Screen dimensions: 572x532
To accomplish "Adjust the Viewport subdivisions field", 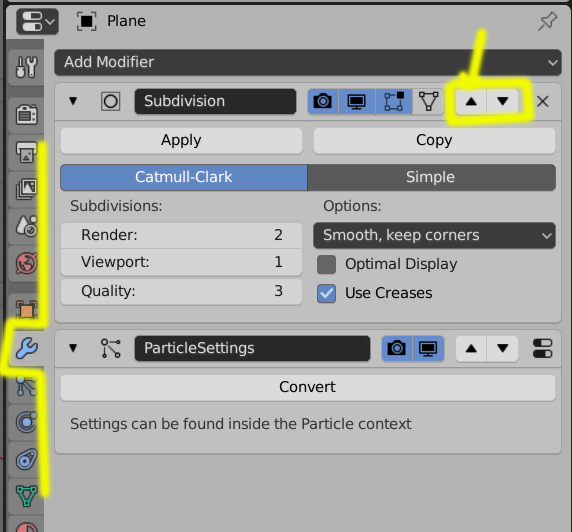I will tap(181, 262).
